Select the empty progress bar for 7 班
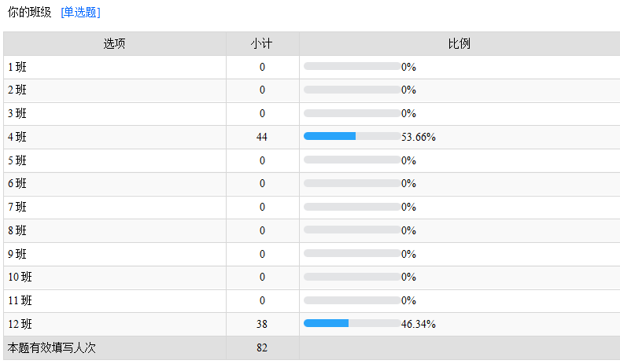620x364 pixels. (x=352, y=207)
